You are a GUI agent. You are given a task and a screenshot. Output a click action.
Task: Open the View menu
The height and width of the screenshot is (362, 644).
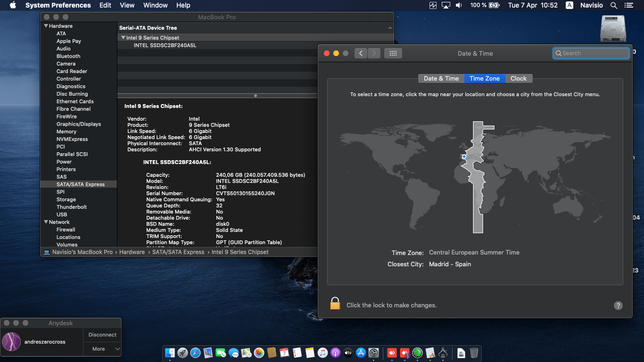[x=127, y=5]
